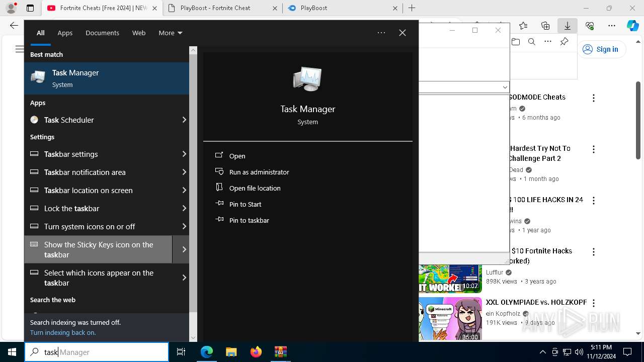Open Taskbar settings result

click(x=98, y=154)
